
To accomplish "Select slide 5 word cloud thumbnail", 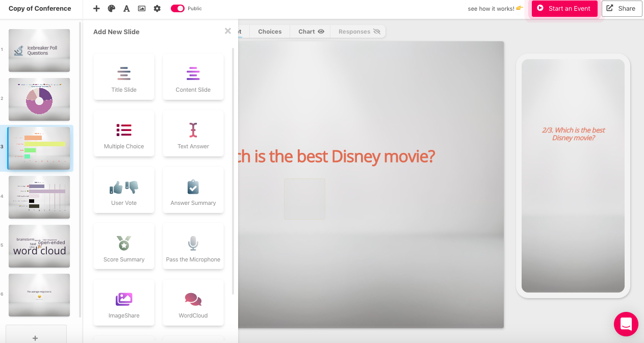I will [x=39, y=246].
